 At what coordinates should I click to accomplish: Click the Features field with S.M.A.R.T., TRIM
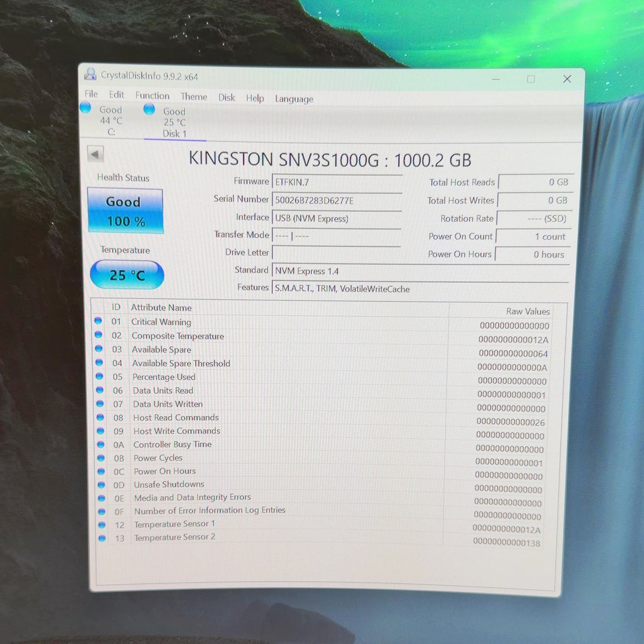(420, 289)
